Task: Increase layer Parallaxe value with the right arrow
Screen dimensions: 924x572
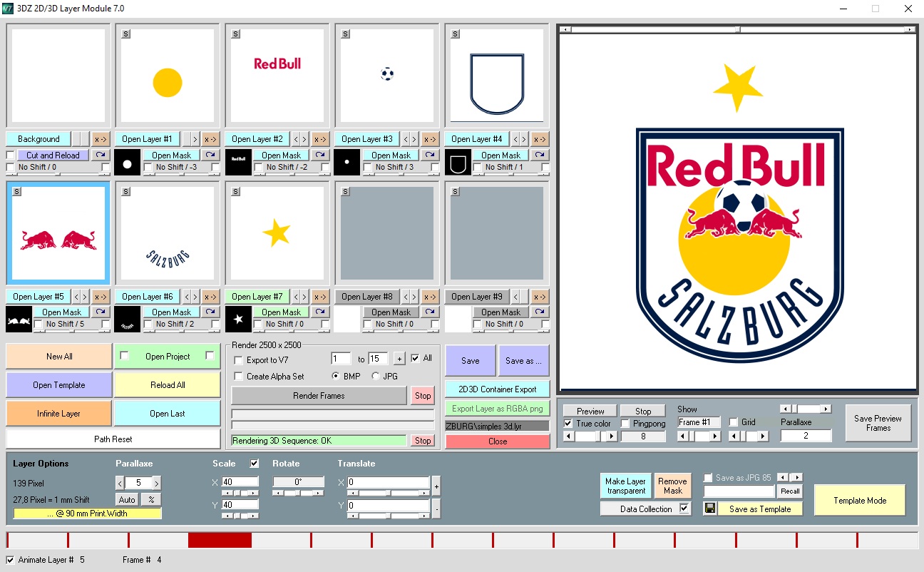Action: [x=156, y=483]
